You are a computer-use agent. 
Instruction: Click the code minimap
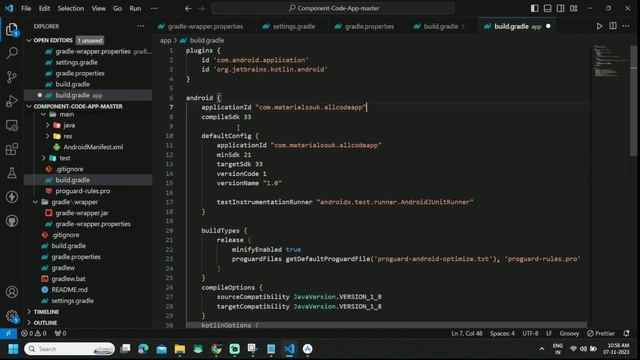tap(610, 61)
